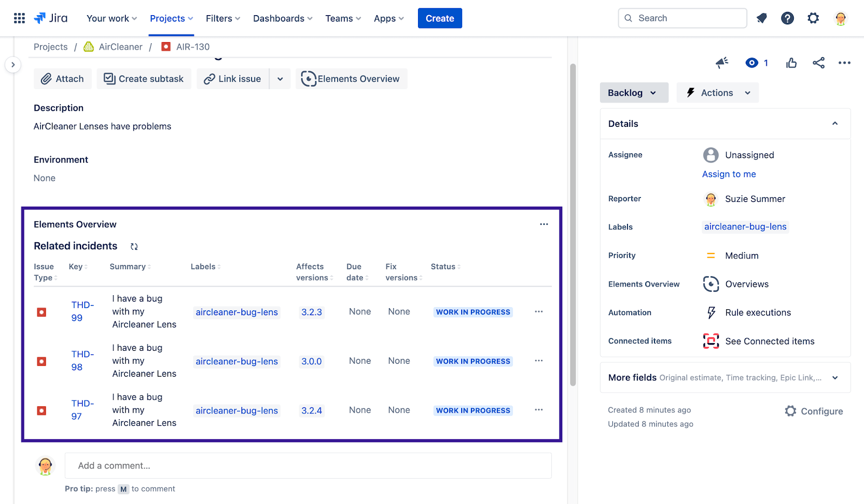Image resolution: width=864 pixels, height=504 pixels.
Task: Refresh the Related incidents list
Action: point(134,246)
